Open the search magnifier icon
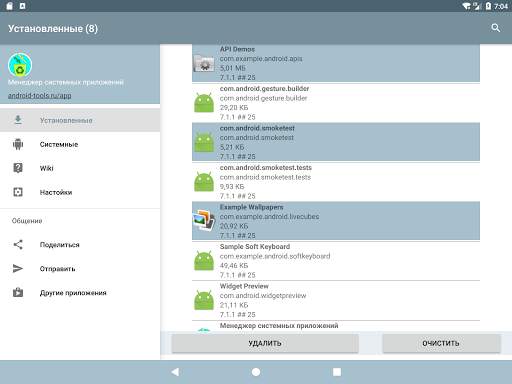512x384 pixels. [x=495, y=28]
